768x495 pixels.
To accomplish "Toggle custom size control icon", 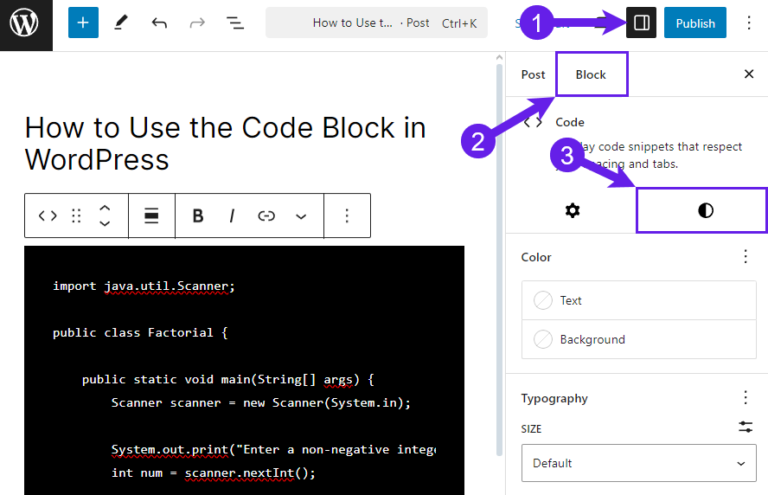I will [745, 427].
